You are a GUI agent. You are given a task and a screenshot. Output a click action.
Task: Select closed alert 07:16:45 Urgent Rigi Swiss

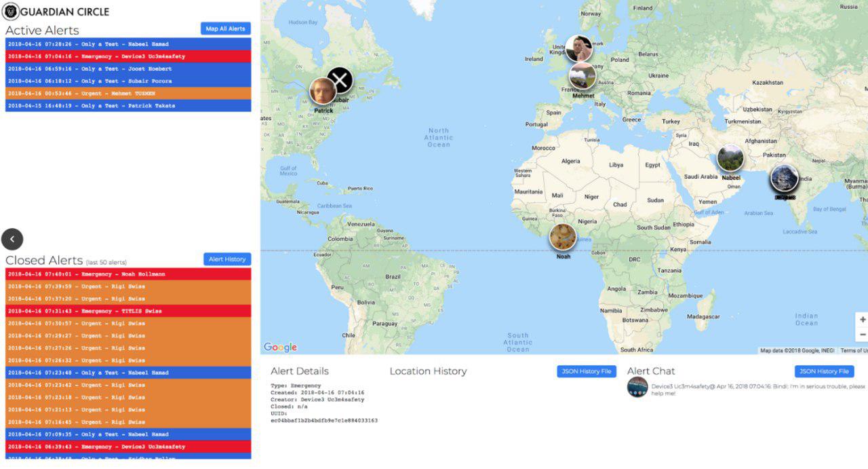pos(128,422)
